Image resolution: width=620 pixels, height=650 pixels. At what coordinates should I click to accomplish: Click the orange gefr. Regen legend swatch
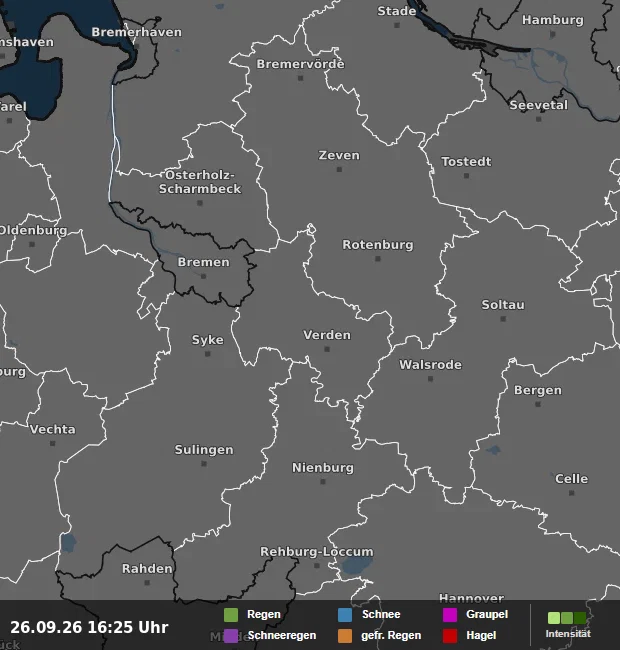coord(345,636)
